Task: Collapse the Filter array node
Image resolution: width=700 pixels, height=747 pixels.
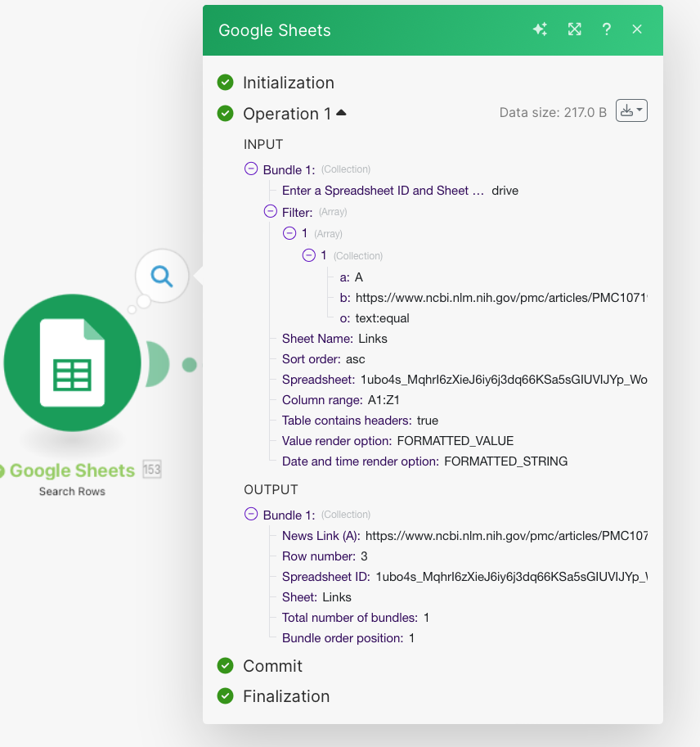Action: (271, 211)
